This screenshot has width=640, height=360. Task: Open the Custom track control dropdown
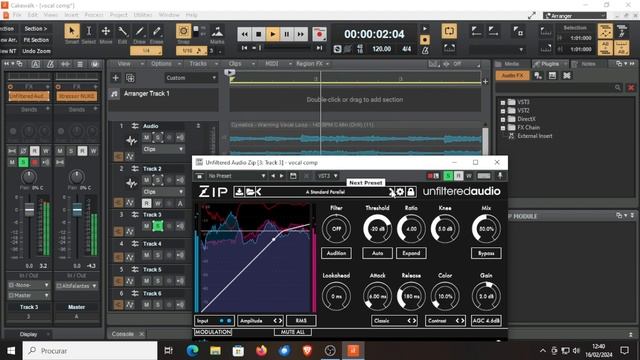tap(191, 78)
